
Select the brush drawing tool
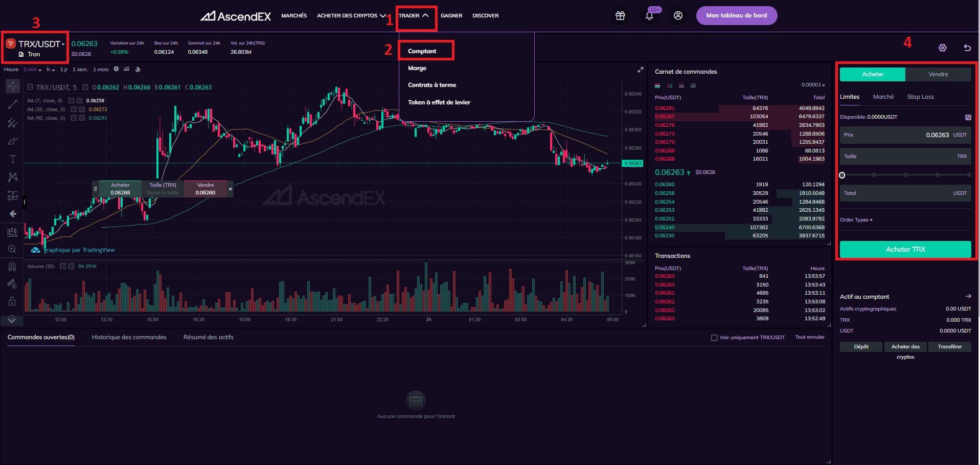13,141
